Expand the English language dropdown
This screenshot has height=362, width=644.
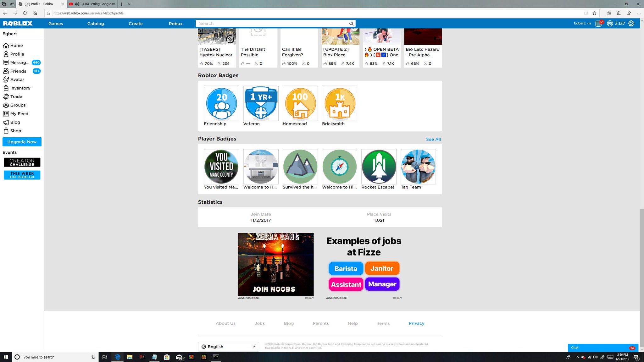(228, 347)
